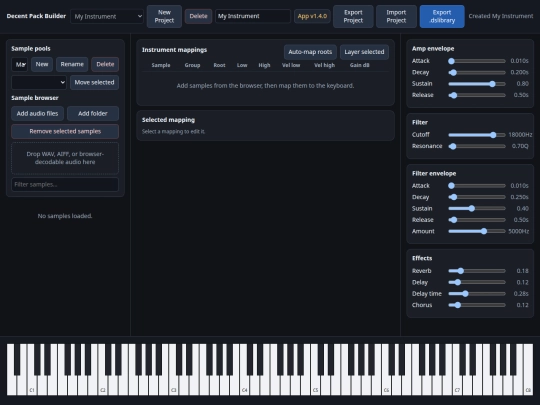
Task: Click the Vel high column header
Action: pyautogui.click(x=324, y=65)
